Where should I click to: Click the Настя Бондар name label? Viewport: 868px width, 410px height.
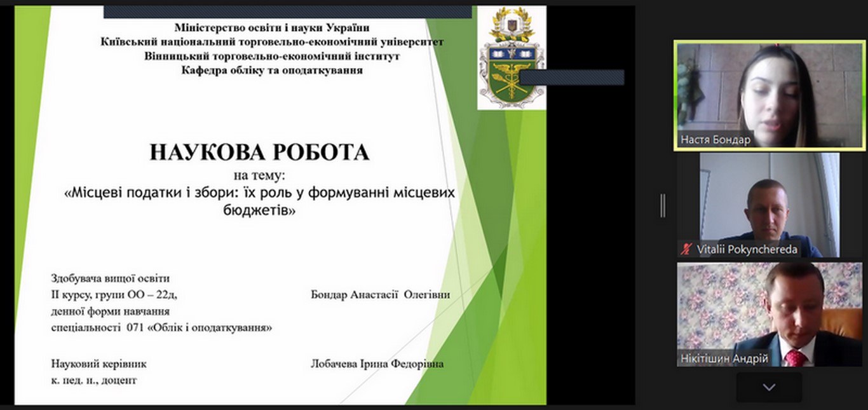(715, 140)
